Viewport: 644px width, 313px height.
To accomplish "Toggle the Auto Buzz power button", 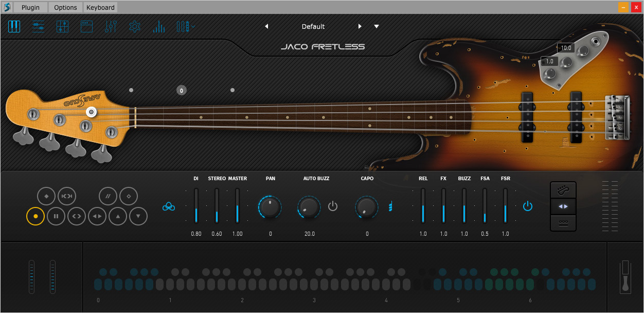I will (333, 206).
